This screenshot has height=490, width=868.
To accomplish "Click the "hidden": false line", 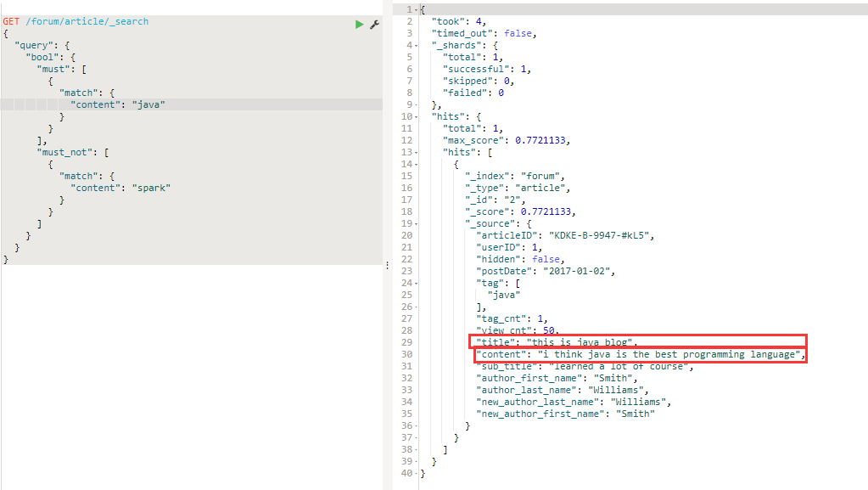I will [520, 259].
